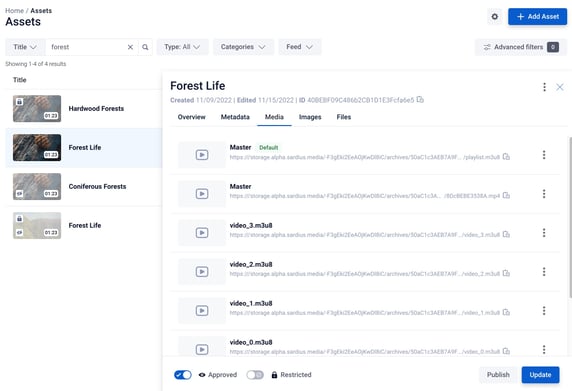The width and height of the screenshot is (572, 391).
Task: Open Forest Life panel kebab menu
Action: 544,87
